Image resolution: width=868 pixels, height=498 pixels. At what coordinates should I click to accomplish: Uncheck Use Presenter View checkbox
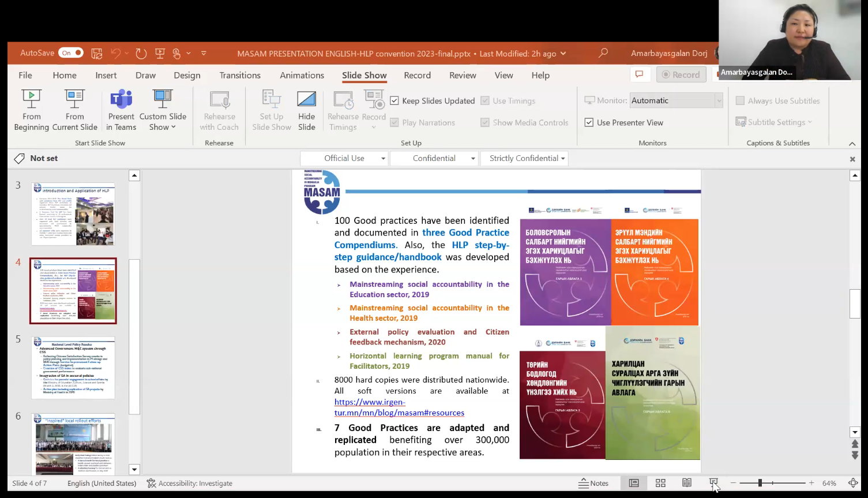589,122
